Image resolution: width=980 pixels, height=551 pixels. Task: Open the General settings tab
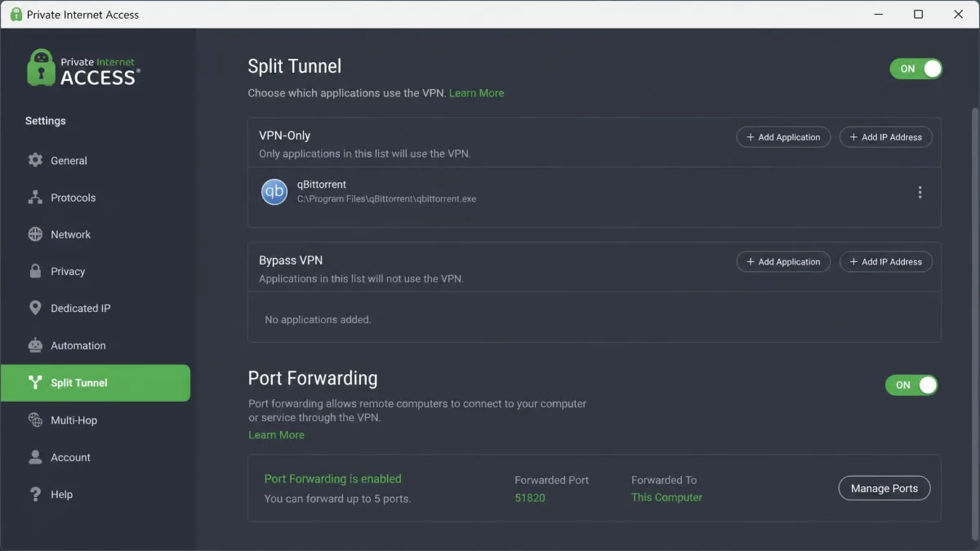tap(96, 161)
